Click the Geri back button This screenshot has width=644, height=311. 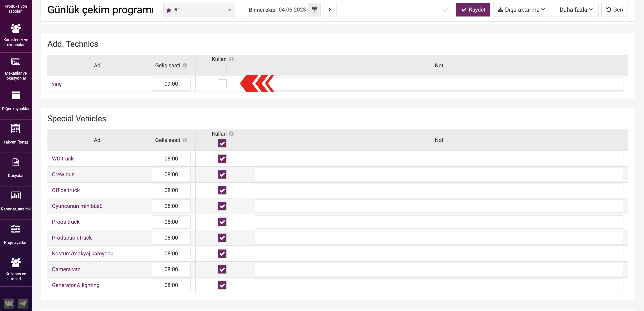[614, 10]
